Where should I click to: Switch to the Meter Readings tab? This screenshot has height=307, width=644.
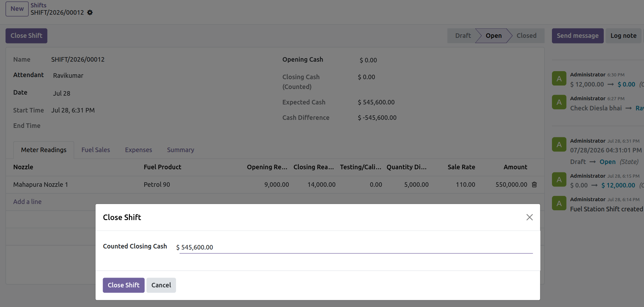point(44,150)
